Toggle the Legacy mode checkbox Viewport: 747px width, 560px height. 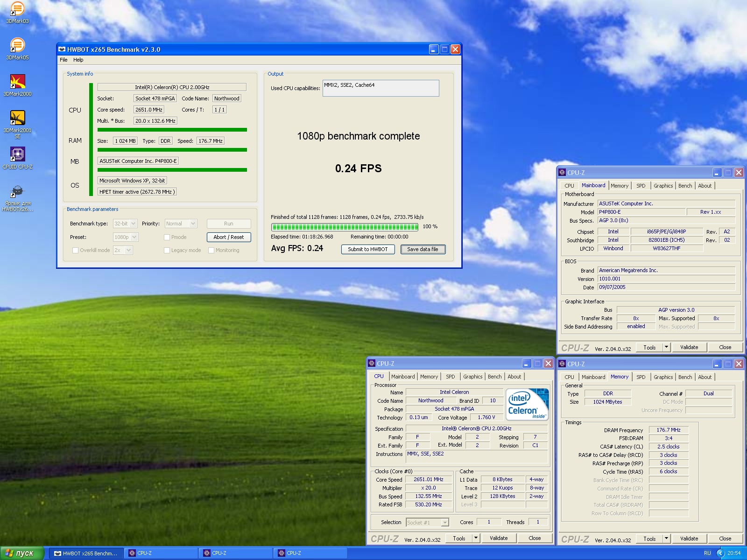[167, 250]
